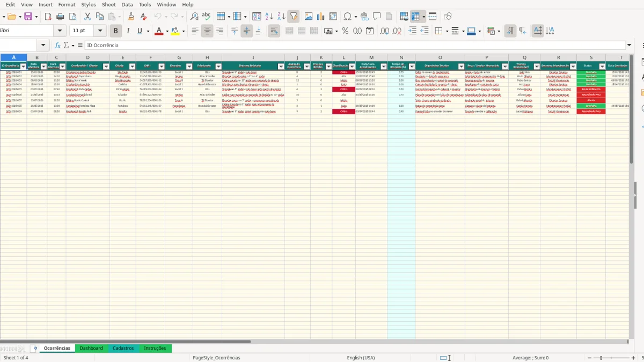Image resolution: width=644 pixels, height=362 pixels.
Task: Run the spelling check
Action: (206, 17)
